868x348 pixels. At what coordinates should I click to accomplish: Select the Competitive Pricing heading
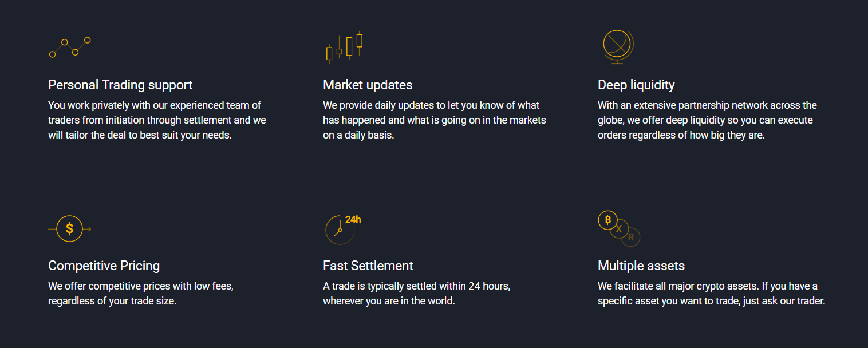click(x=104, y=266)
